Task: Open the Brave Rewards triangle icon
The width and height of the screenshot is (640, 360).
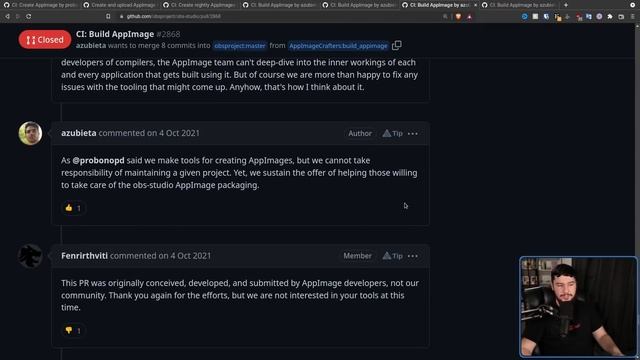Action: pyautogui.click(x=469, y=16)
